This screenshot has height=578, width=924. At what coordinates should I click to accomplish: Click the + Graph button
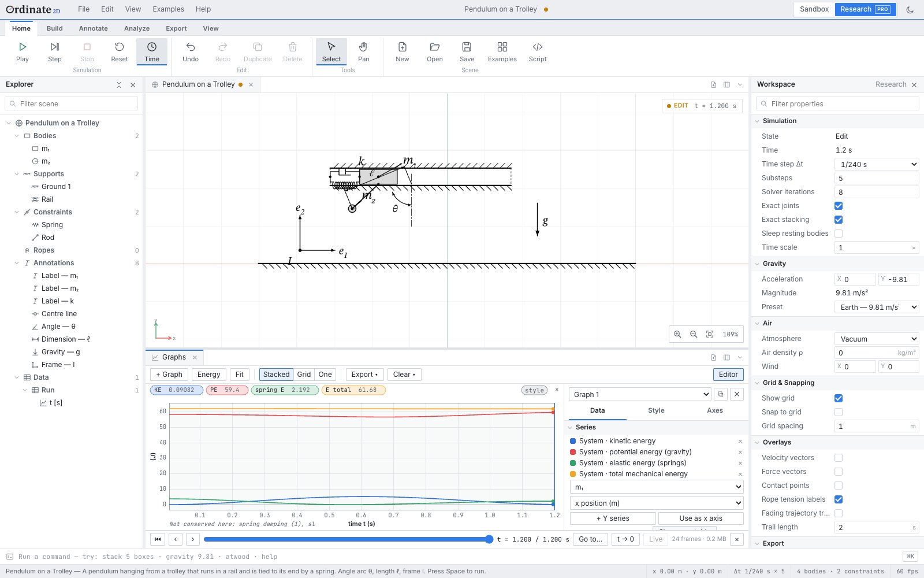[x=169, y=375]
